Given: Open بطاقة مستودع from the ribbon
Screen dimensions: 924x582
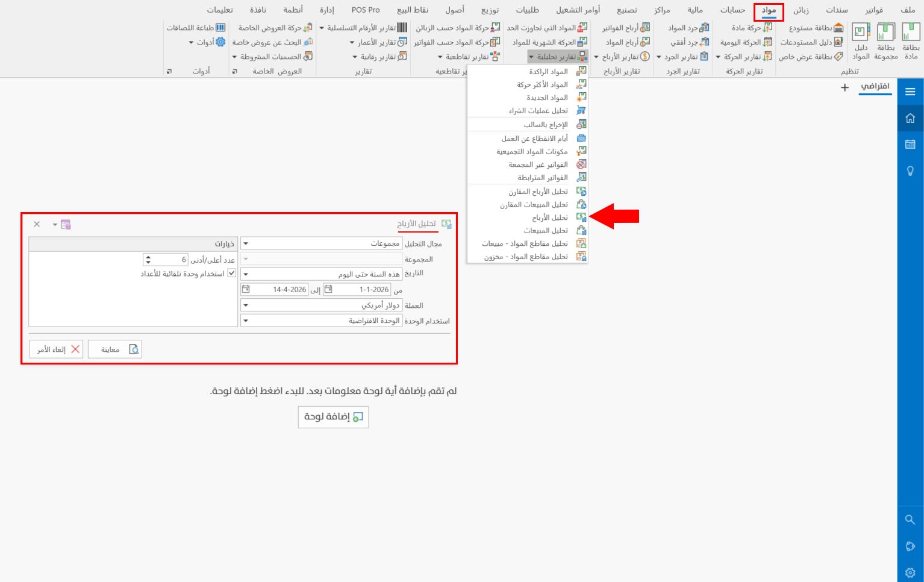Looking at the screenshot, I should tap(816, 28).
